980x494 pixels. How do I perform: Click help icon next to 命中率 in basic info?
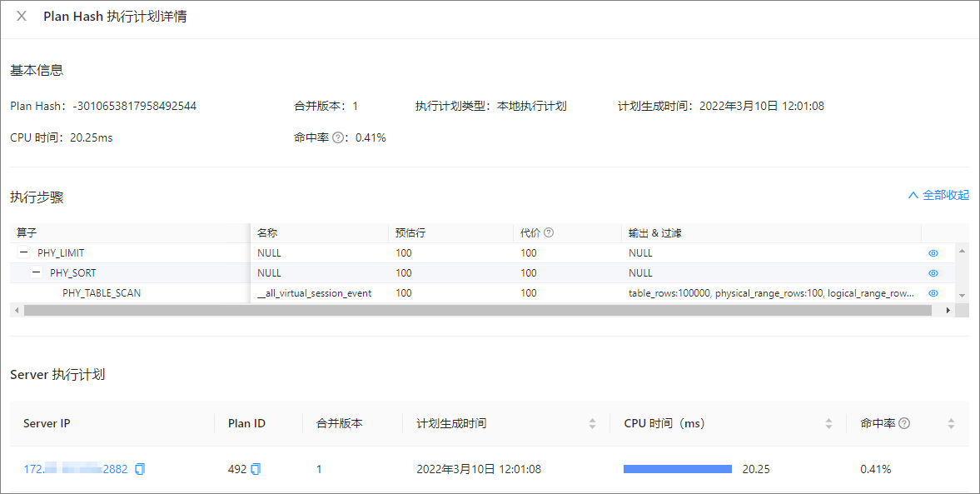pyautogui.click(x=338, y=137)
